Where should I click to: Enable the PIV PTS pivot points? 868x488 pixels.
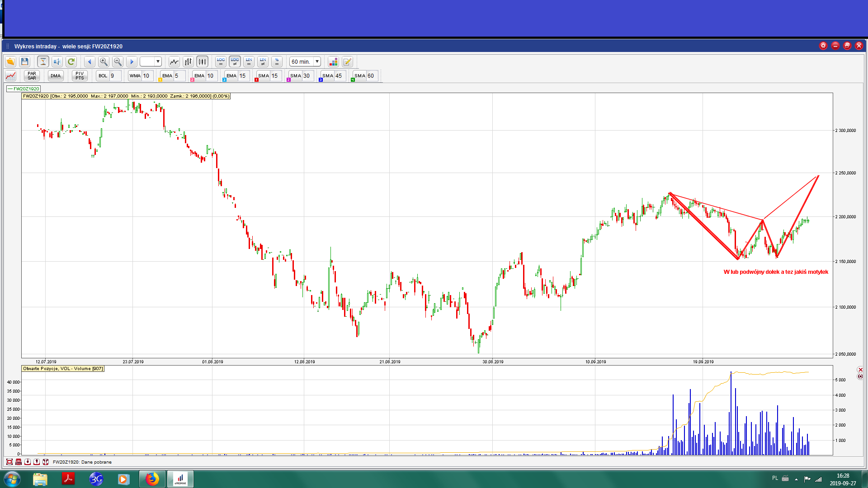click(x=80, y=75)
